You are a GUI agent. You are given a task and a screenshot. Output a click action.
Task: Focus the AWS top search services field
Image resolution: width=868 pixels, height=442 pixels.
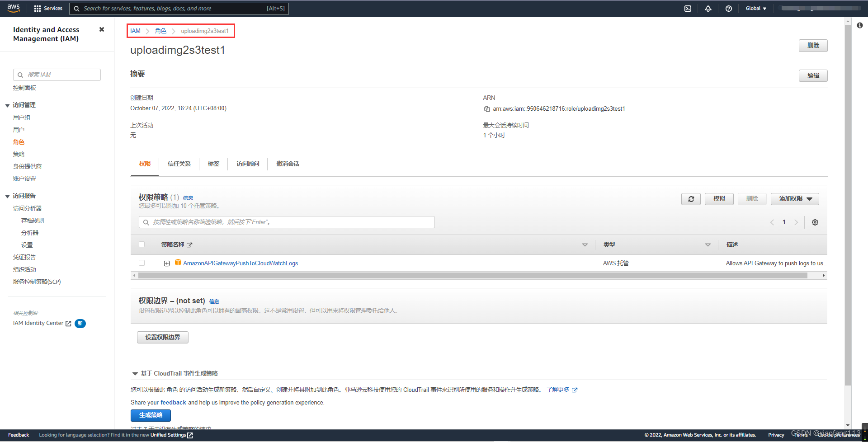(179, 9)
